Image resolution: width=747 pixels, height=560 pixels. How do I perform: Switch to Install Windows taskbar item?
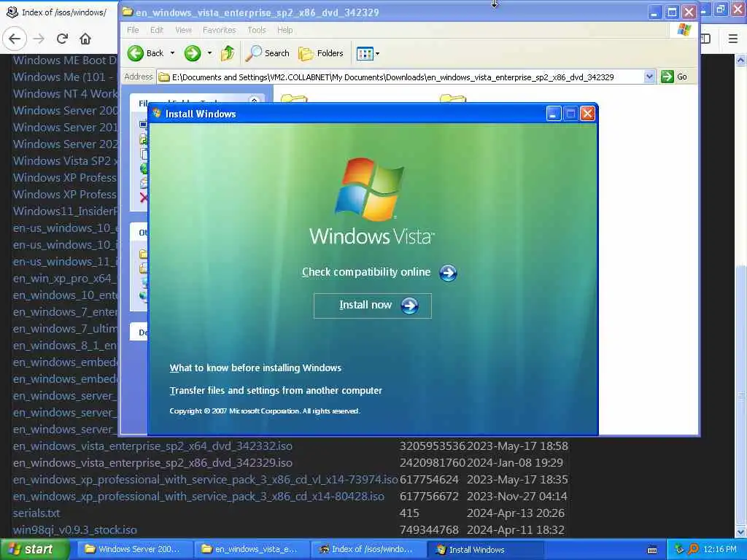click(x=486, y=550)
